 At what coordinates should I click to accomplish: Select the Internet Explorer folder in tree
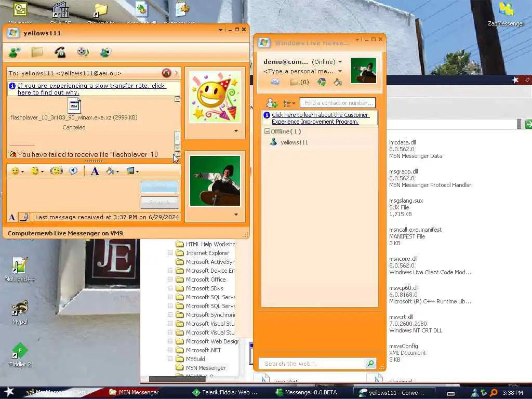point(203,253)
